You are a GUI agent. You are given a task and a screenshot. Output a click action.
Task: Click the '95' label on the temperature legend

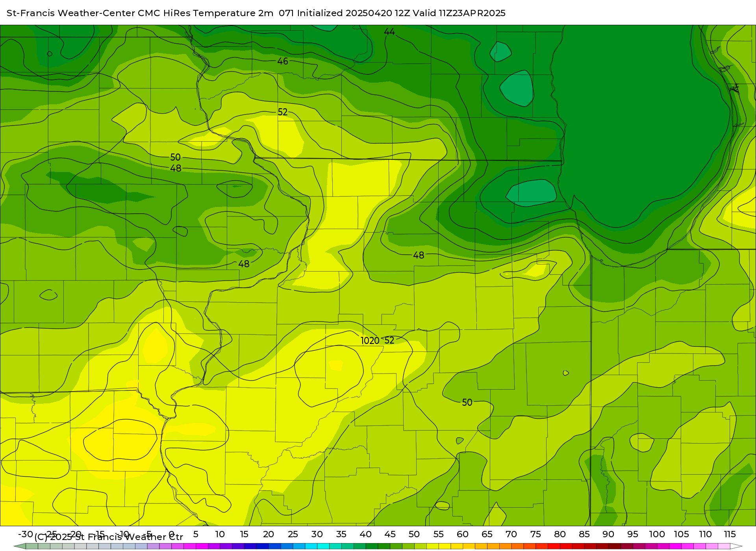(633, 534)
